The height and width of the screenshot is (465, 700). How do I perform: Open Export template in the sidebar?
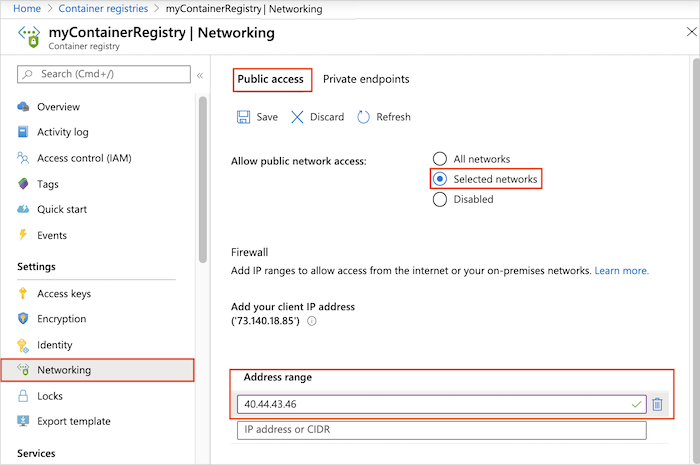click(74, 421)
